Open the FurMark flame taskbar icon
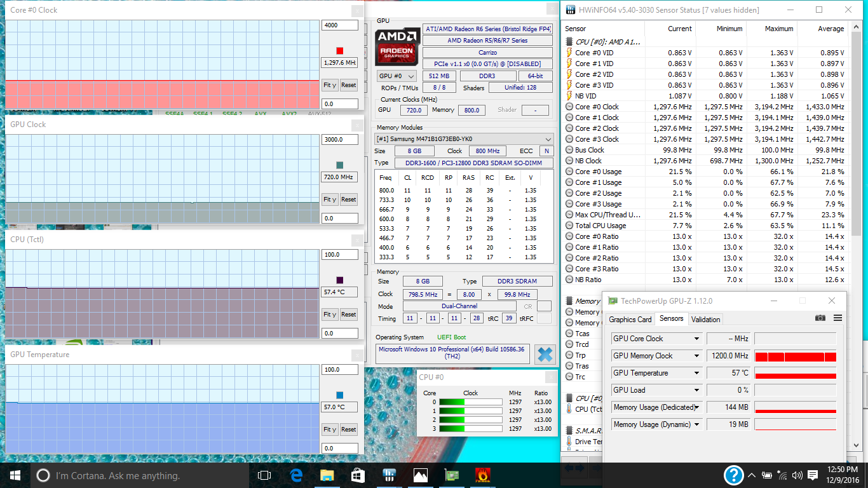The image size is (868, 488). coord(482,475)
